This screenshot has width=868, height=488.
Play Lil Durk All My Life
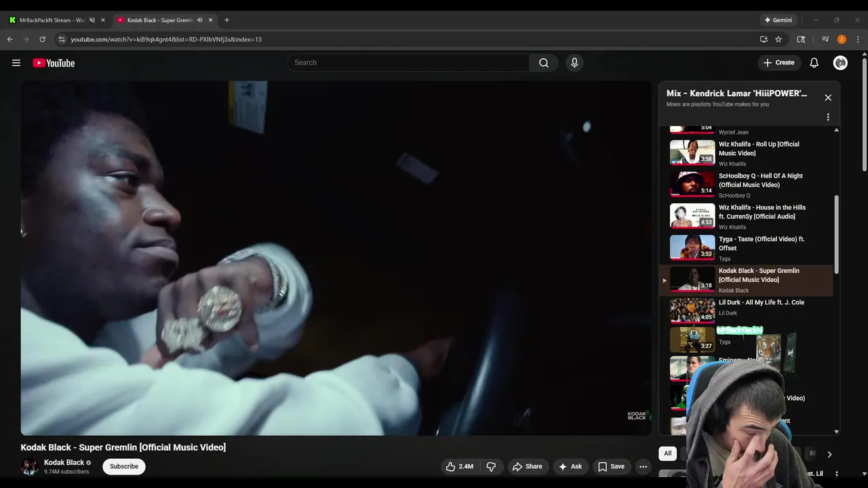747,311
